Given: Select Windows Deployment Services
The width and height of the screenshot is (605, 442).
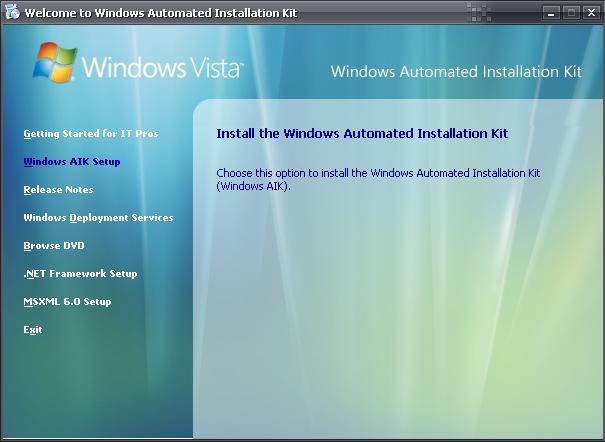Looking at the screenshot, I should (98, 218).
